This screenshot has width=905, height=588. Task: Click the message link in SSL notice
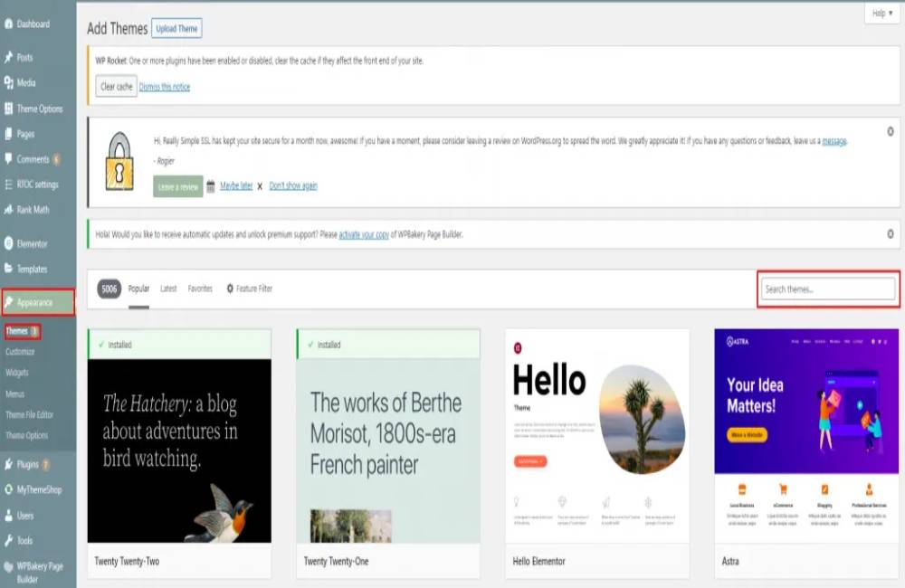(834, 141)
